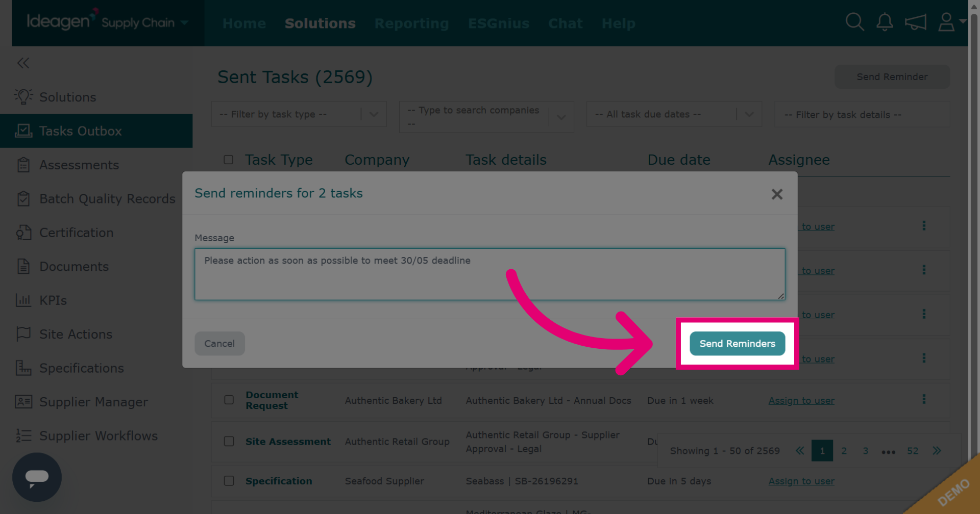Go to the previous pages double arrow
This screenshot has width=980, height=514.
point(800,451)
